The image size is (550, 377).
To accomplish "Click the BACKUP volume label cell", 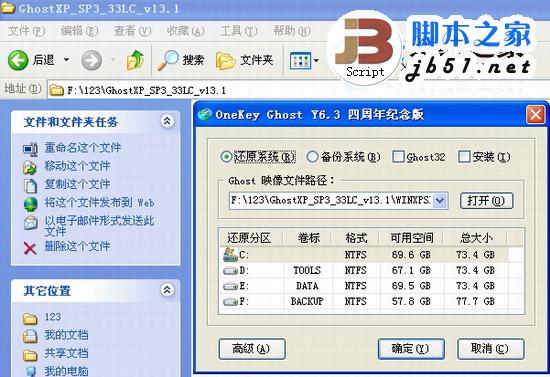I will (307, 301).
